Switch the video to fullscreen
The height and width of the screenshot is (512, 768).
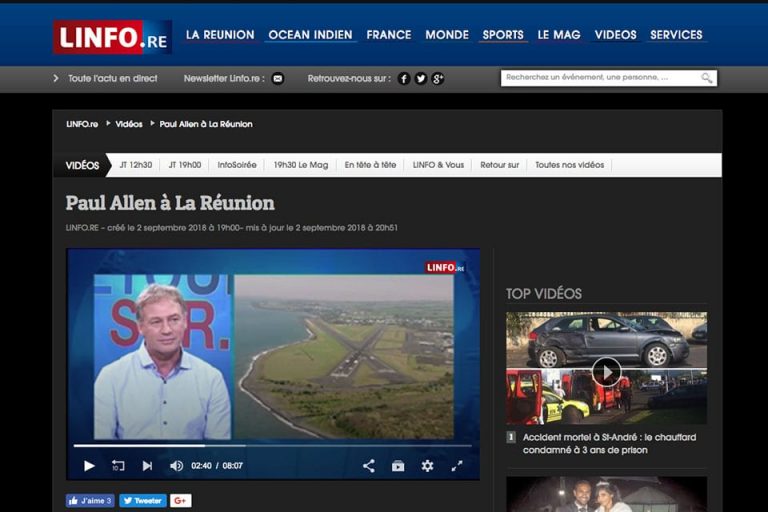point(456,465)
